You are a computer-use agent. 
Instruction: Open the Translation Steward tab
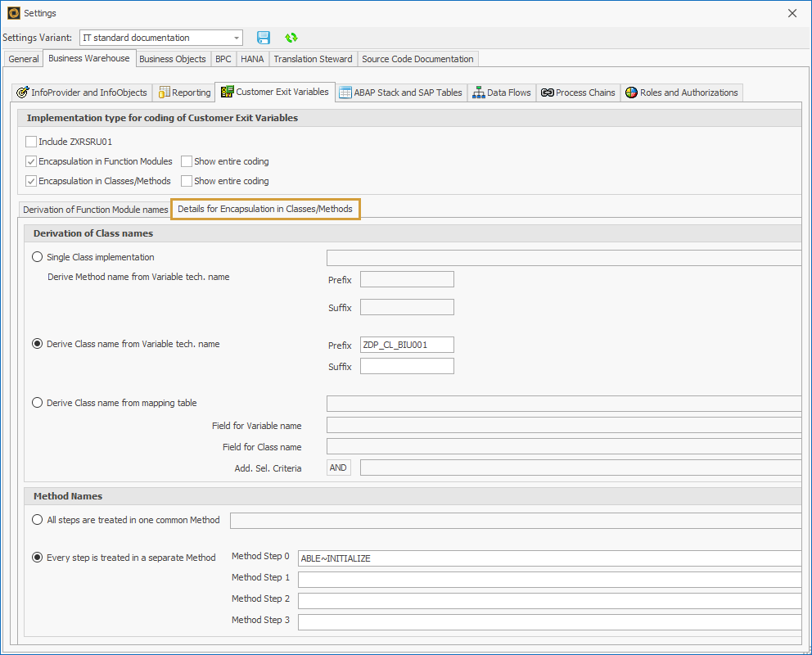pos(313,59)
